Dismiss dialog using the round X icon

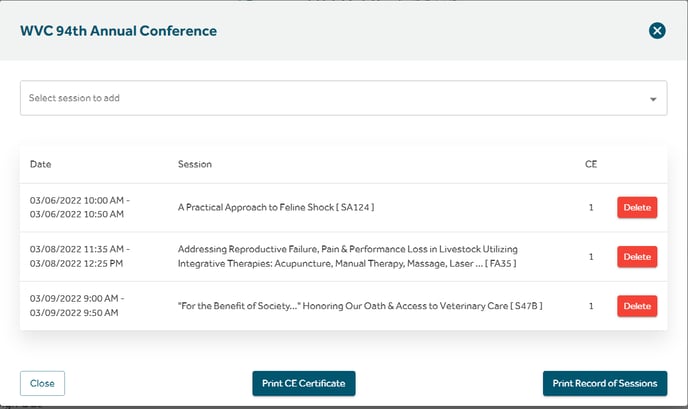tap(657, 31)
